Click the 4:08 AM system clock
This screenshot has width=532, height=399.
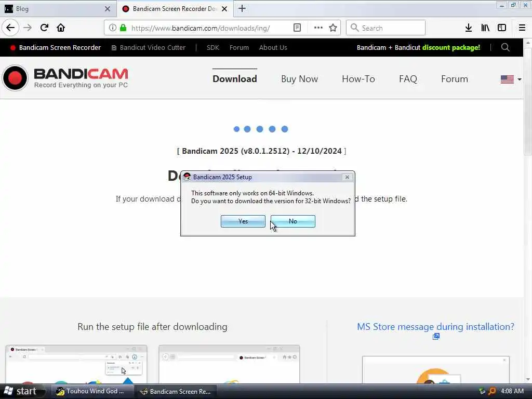tap(512, 391)
